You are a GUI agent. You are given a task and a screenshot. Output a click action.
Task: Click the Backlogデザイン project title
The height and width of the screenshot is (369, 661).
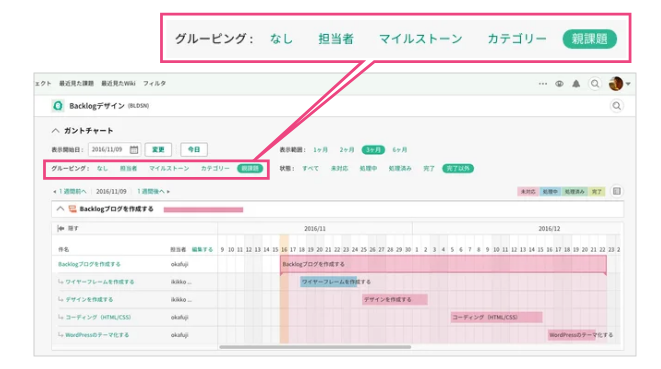tap(97, 105)
